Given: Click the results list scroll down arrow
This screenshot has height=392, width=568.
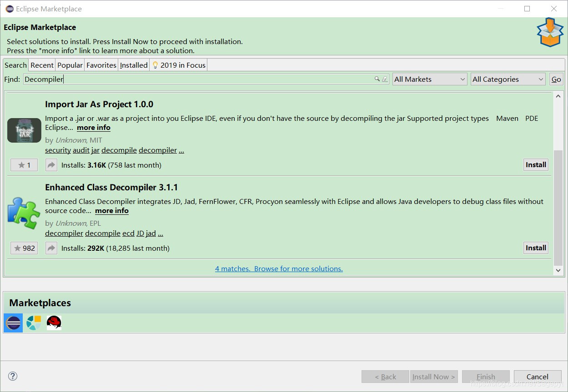Looking at the screenshot, I should [558, 270].
